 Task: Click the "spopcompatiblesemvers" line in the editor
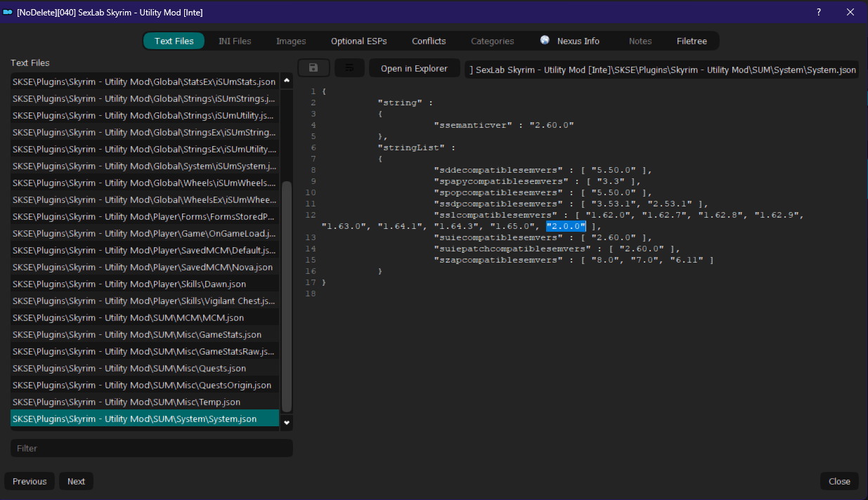coord(543,192)
